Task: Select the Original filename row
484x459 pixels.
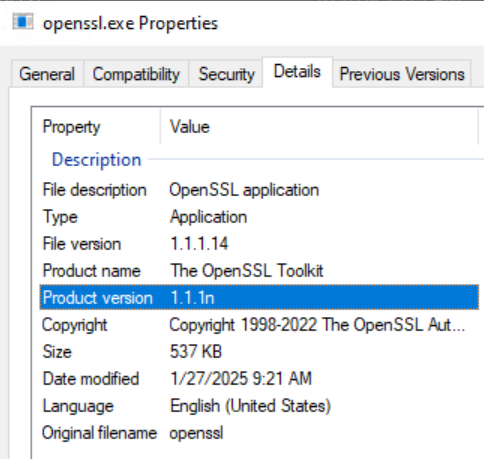Action: click(259, 433)
